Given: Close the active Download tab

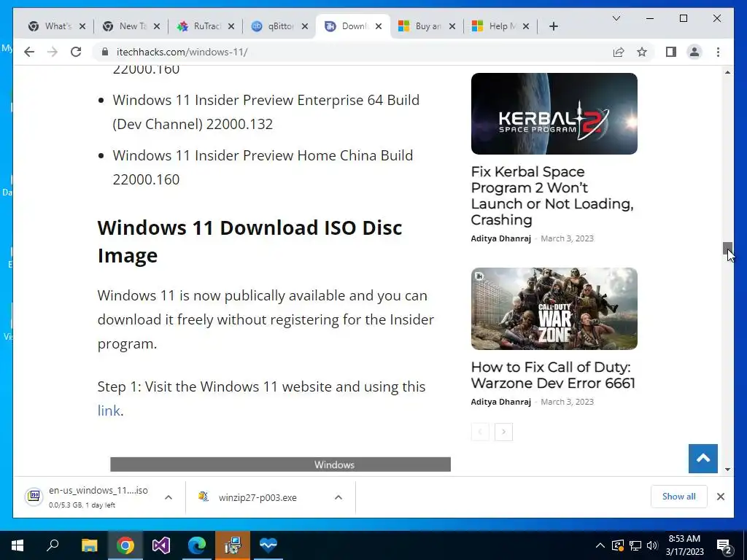Looking at the screenshot, I should 379,26.
